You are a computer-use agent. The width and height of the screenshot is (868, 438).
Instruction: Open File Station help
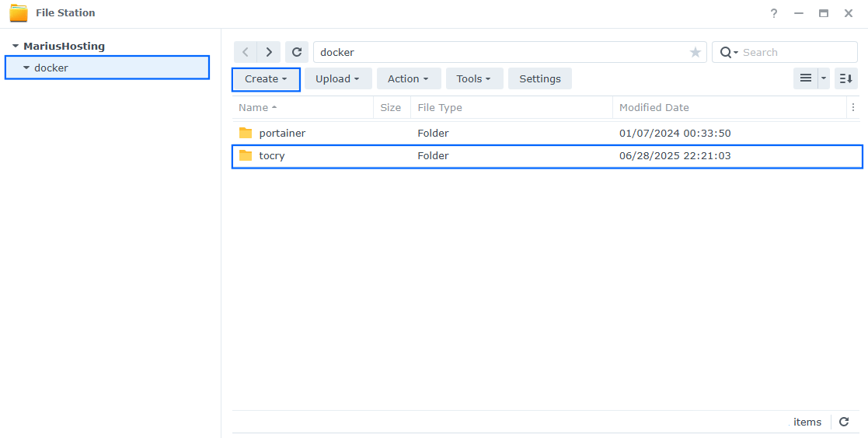[774, 13]
